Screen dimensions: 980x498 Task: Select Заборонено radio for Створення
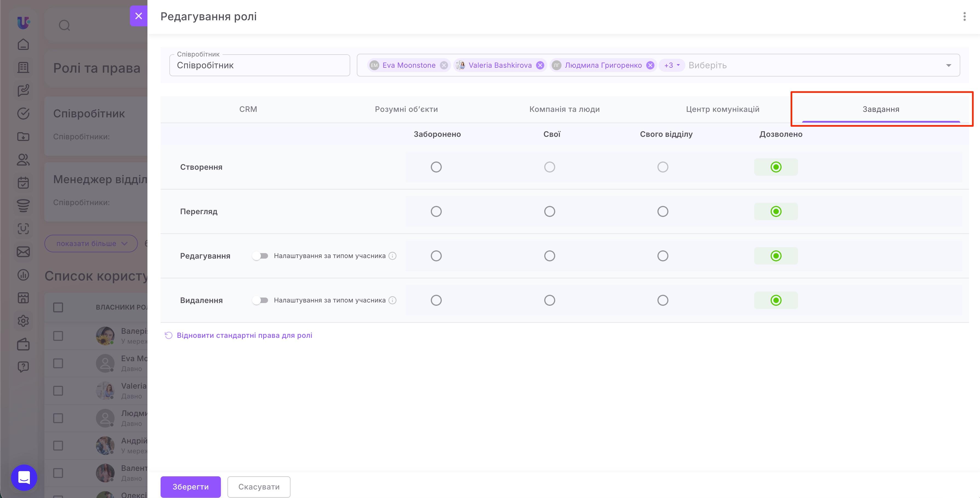click(x=436, y=167)
